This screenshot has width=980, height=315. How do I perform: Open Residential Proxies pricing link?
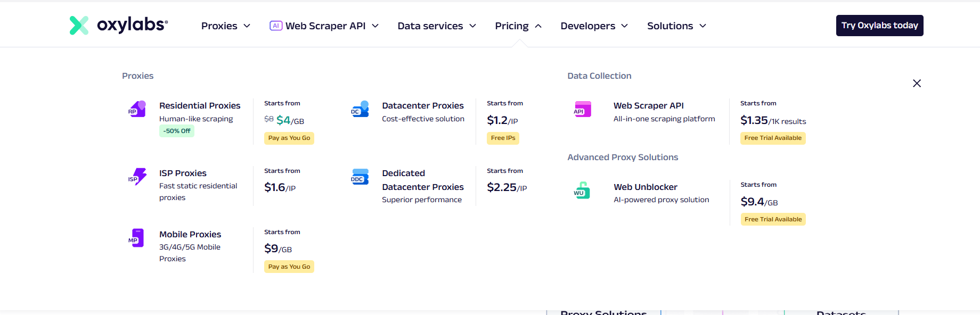(200, 105)
